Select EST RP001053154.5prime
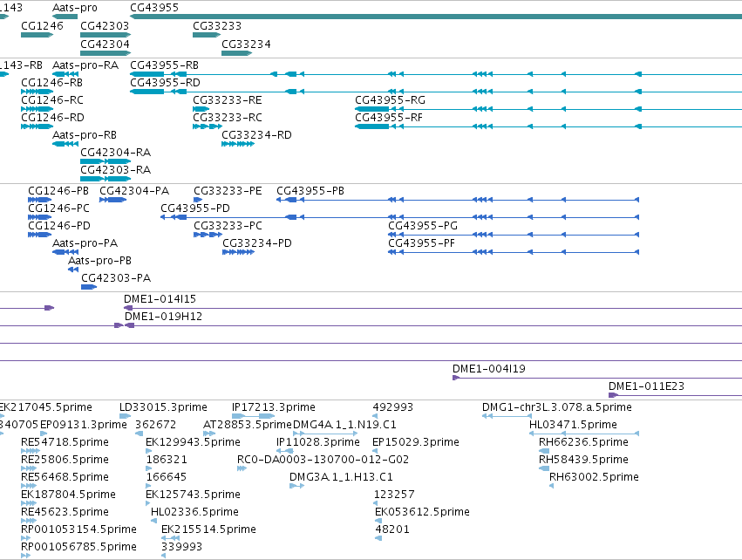 25,538
